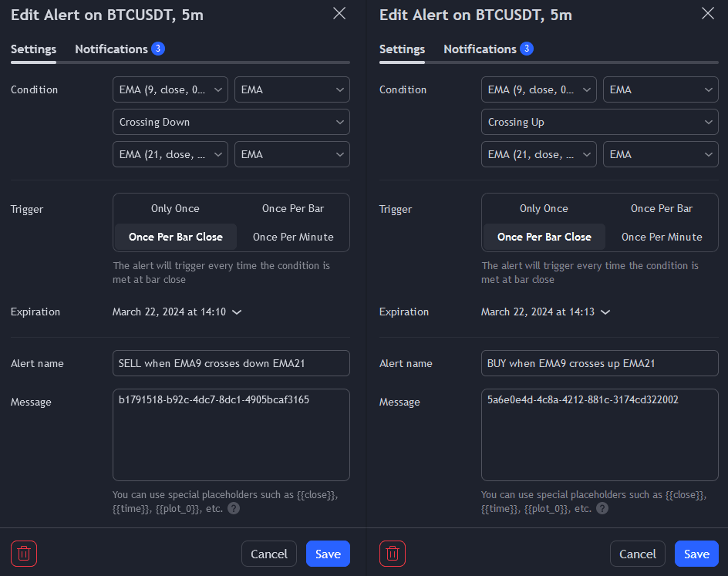The image size is (728, 576).
Task: Open Crossing Up condition dropdown
Action: pos(600,122)
